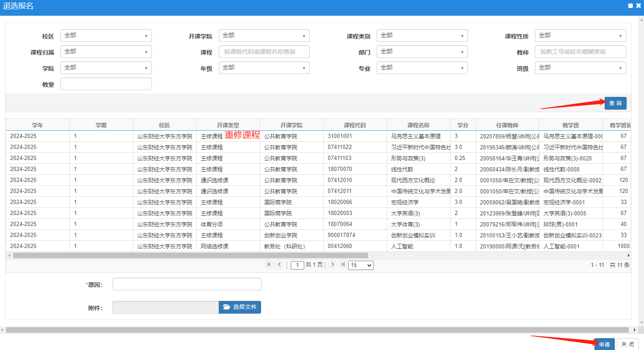Close the 退选报名 dialog with X

click(638, 6)
